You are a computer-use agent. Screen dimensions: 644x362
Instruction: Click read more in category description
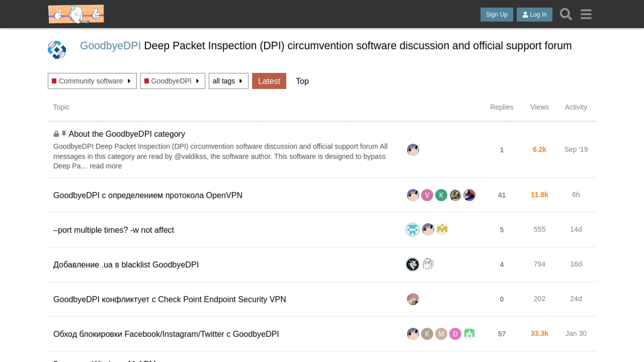tap(106, 166)
